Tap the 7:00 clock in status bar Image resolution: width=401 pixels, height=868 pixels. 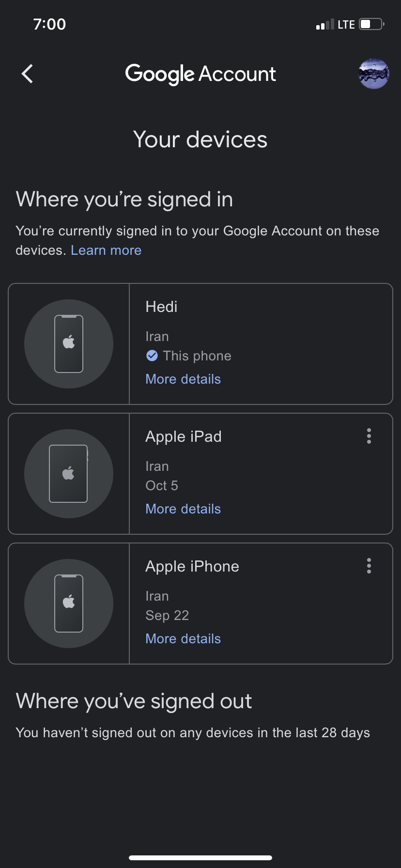[x=49, y=24]
